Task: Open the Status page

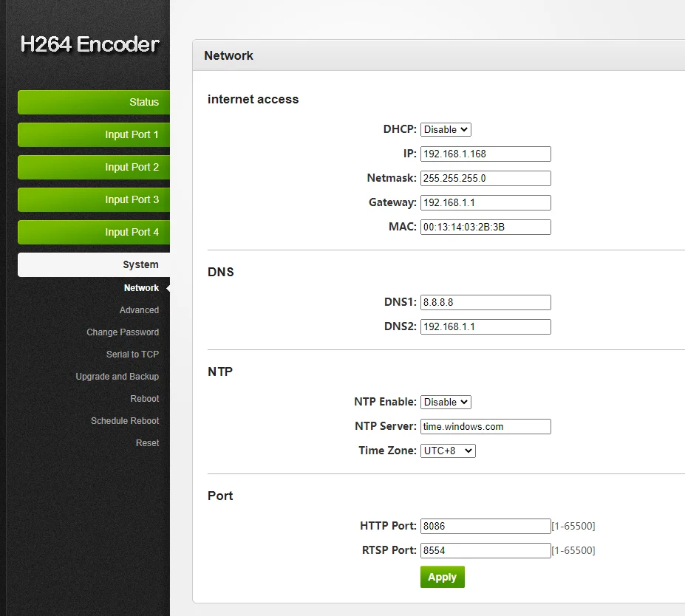Action: [94, 102]
